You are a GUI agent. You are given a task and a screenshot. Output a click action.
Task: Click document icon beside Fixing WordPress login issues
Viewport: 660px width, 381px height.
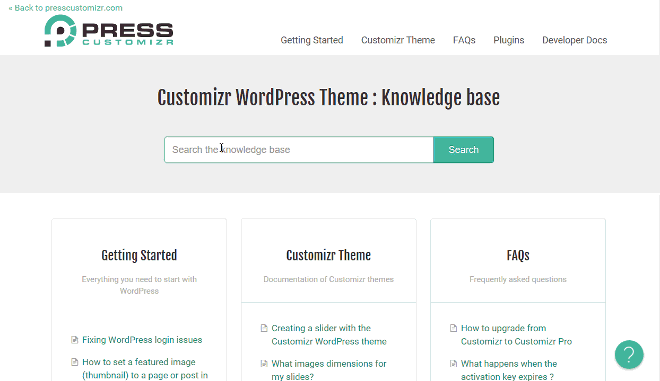[x=75, y=340]
